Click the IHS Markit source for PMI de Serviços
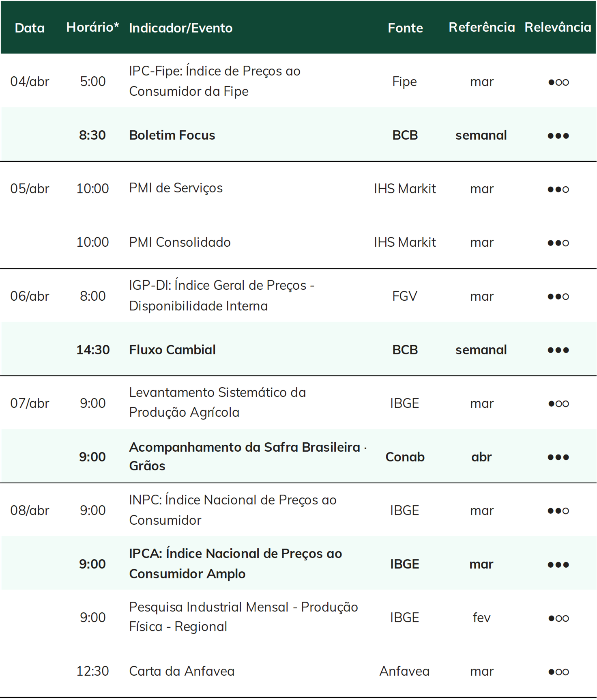The height and width of the screenshot is (700, 597). click(405, 189)
